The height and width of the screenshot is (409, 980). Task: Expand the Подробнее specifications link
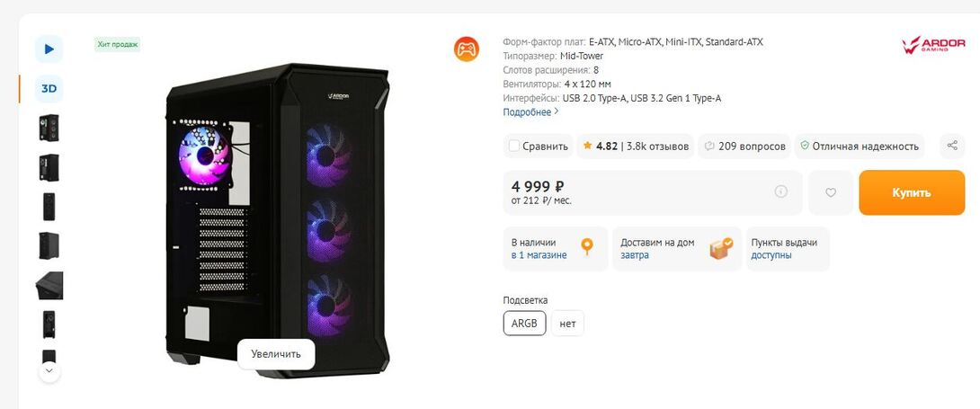[530, 112]
